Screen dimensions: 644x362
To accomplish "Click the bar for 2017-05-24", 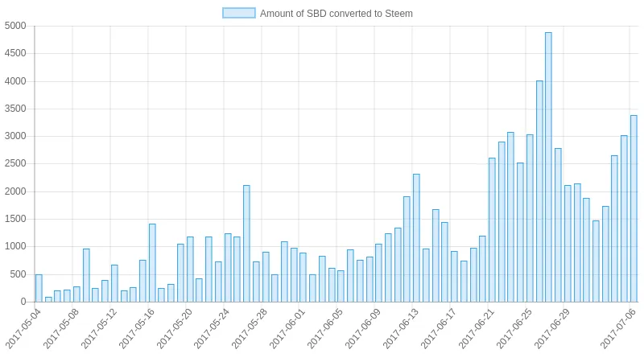I will 228,268.
